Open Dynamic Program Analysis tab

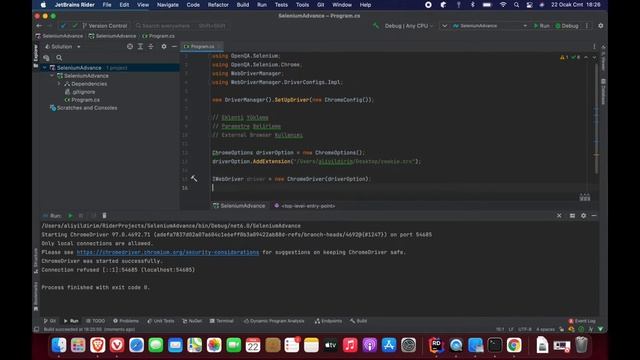pos(274,321)
